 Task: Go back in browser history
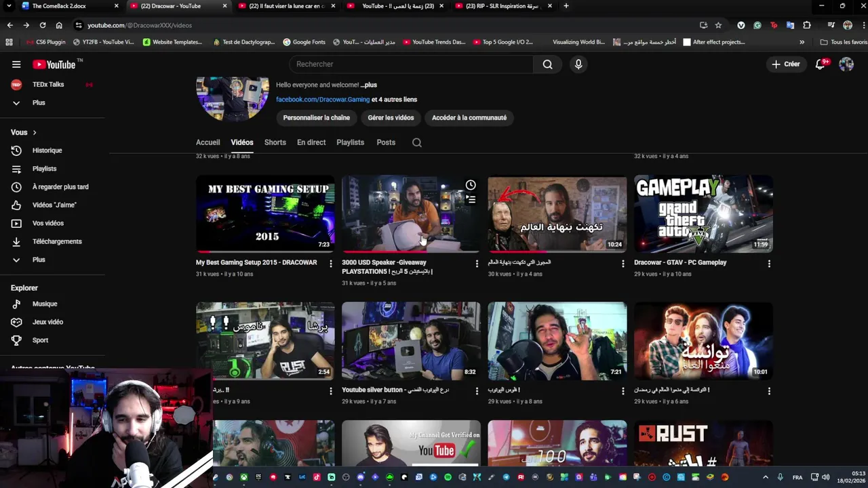point(10,25)
